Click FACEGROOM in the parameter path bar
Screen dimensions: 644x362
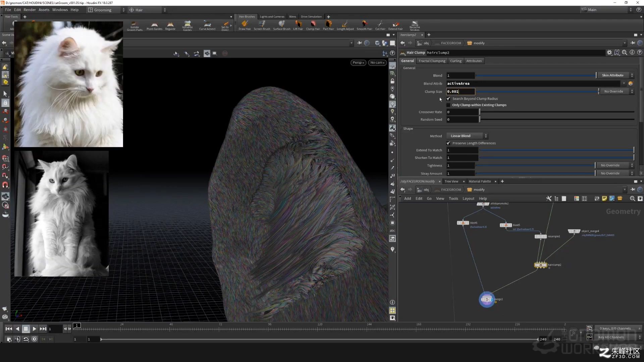pyautogui.click(x=451, y=43)
